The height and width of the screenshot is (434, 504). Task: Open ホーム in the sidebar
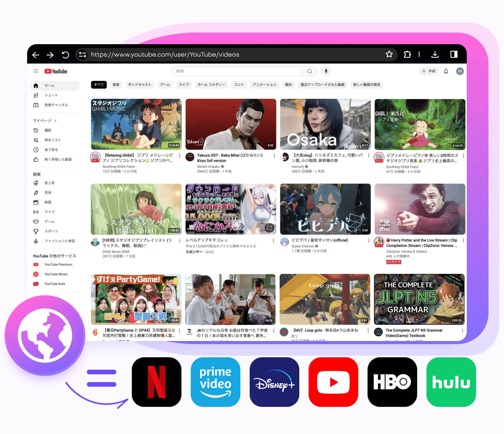point(55,86)
